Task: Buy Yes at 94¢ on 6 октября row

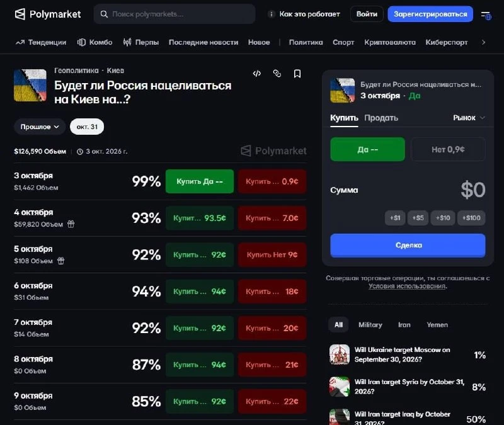Action: (200, 292)
